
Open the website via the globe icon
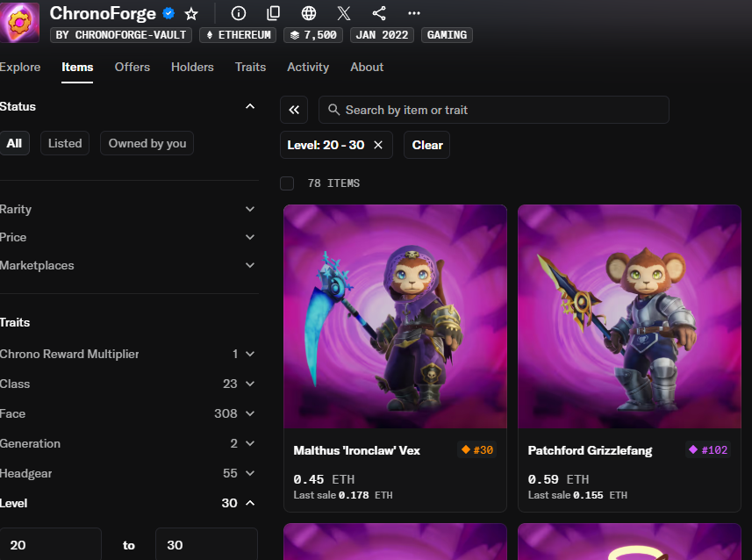pyautogui.click(x=308, y=13)
